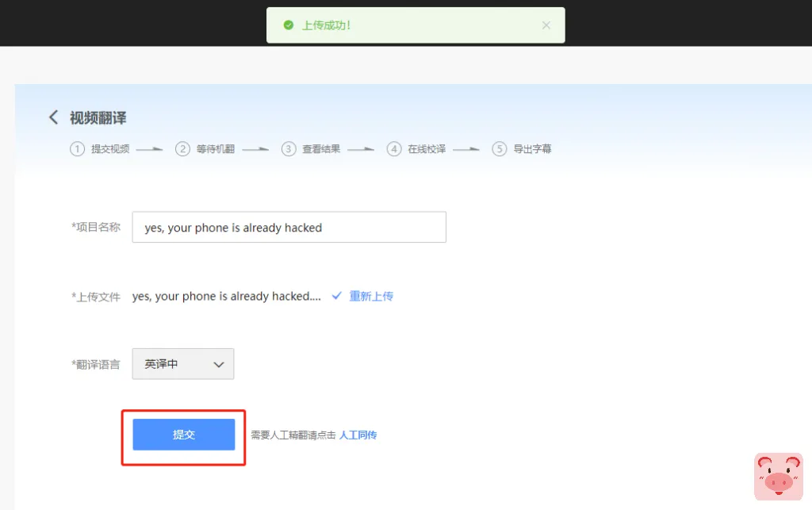Viewport: 812px width, 510px height.
Task: Open the 人工同传 link
Action: coord(358,435)
